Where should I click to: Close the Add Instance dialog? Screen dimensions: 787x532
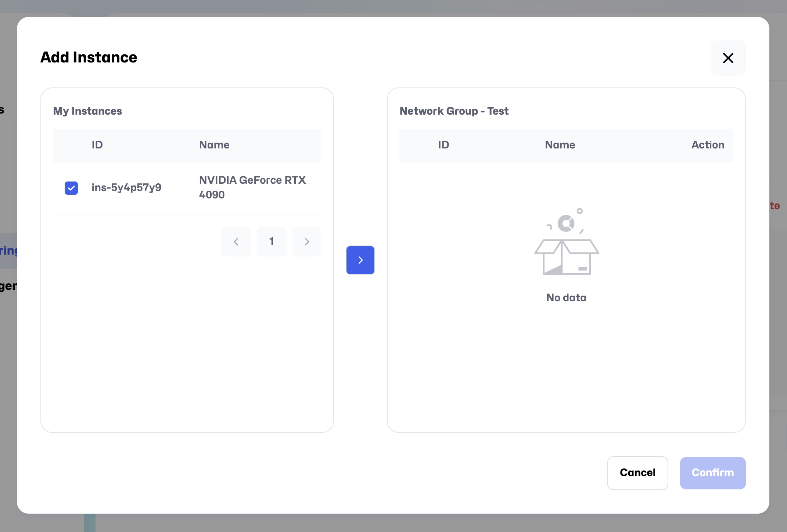(x=728, y=58)
